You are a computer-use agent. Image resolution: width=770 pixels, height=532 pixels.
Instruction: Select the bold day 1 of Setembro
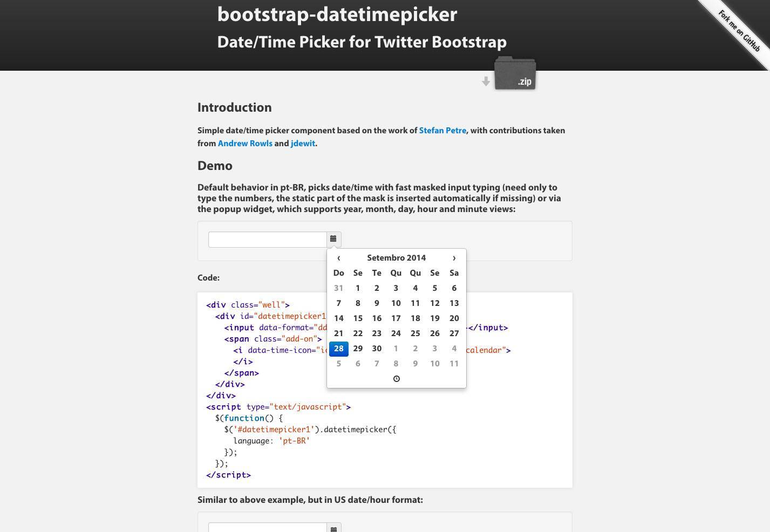click(358, 288)
